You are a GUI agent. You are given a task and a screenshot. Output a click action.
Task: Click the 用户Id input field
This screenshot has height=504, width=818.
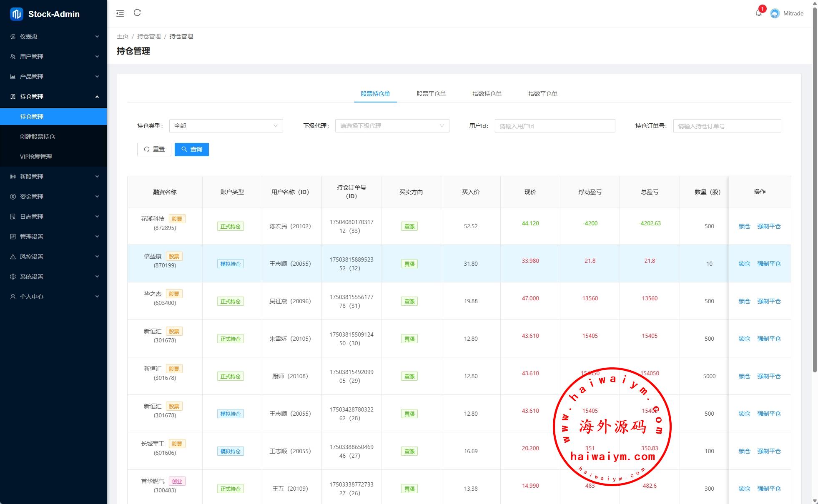point(555,126)
